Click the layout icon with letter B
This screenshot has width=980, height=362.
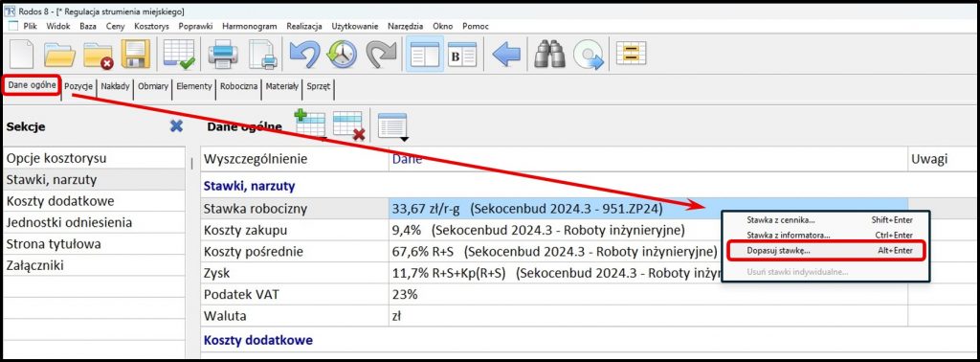462,55
